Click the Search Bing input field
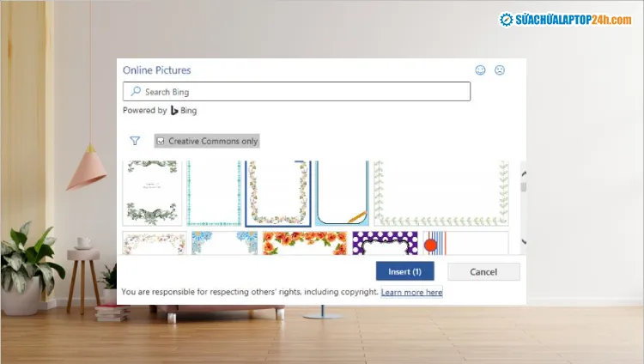The width and height of the screenshot is (644, 364). point(301,92)
